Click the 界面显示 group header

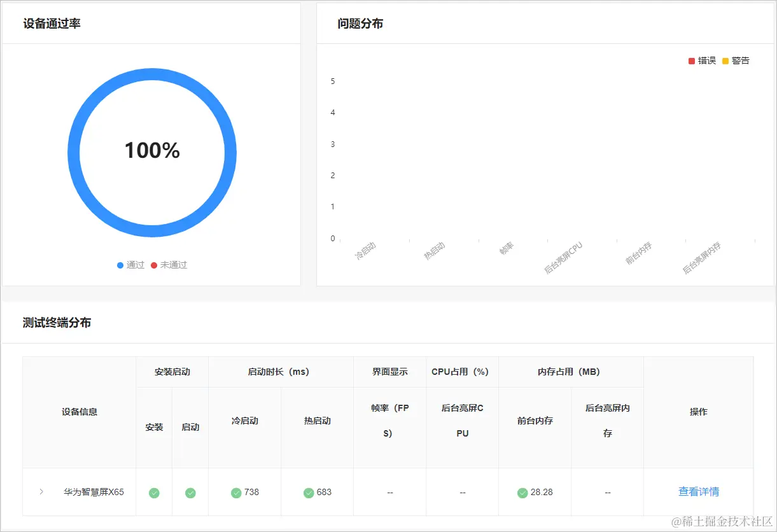390,372
